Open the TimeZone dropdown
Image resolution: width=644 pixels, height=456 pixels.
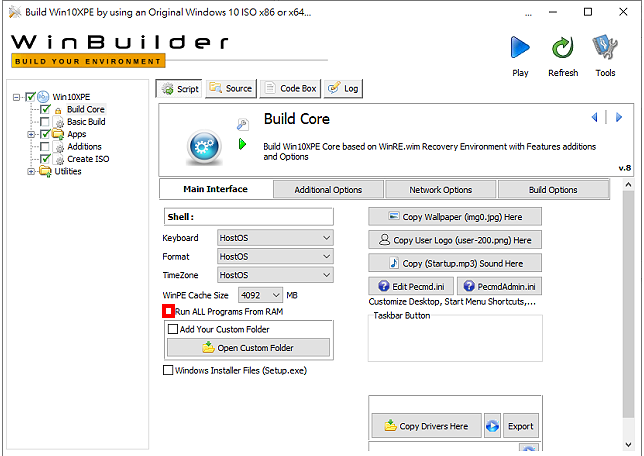click(x=275, y=275)
